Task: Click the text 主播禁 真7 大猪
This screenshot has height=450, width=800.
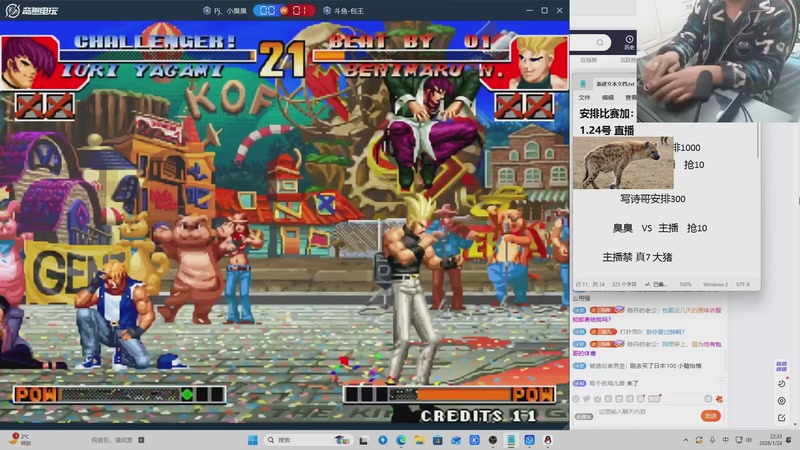Action: (x=637, y=257)
